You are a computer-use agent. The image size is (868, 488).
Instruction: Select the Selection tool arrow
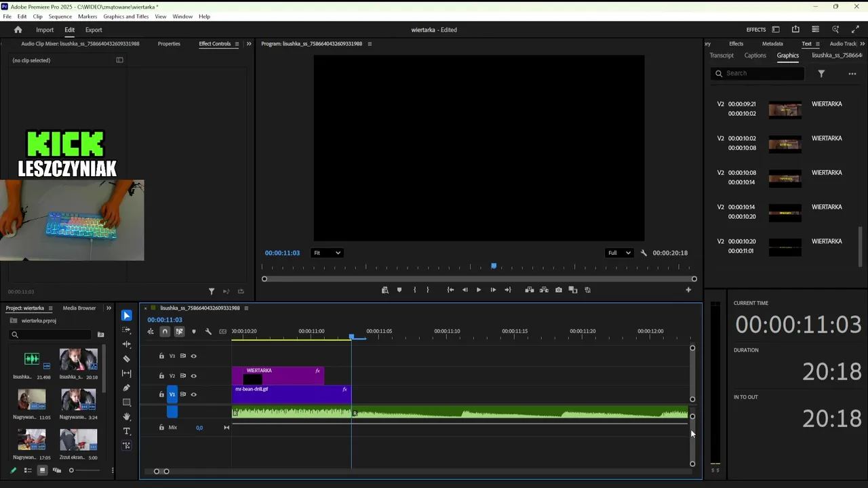coord(127,315)
